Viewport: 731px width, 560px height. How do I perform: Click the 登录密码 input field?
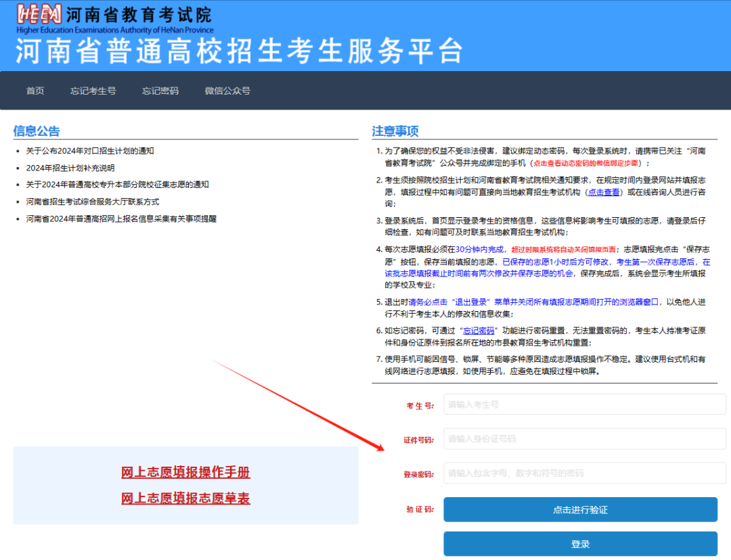pyautogui.click(x=583, y=473)
